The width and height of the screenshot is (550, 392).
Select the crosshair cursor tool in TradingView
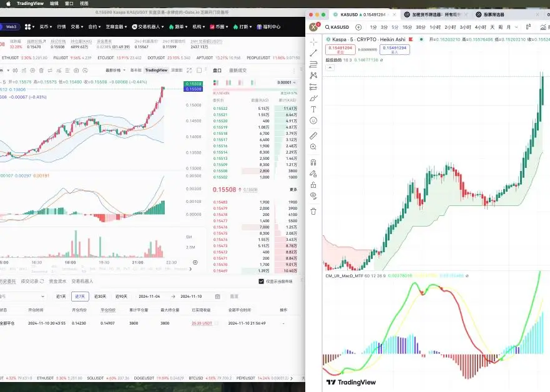pos(313,42)
